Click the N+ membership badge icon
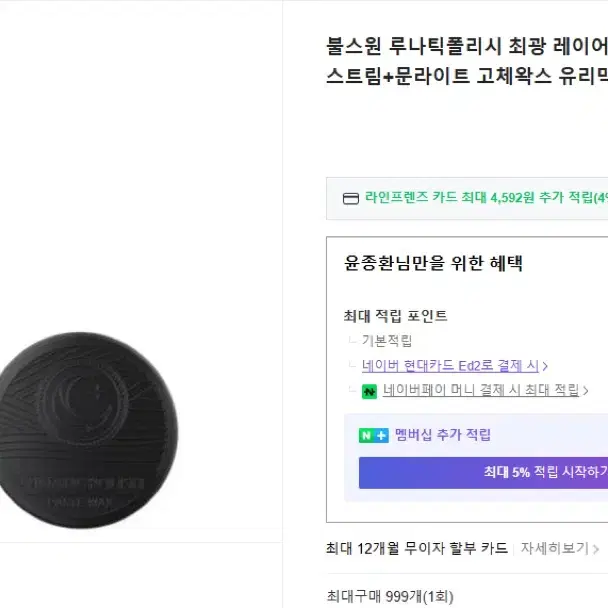 [373, 435]
